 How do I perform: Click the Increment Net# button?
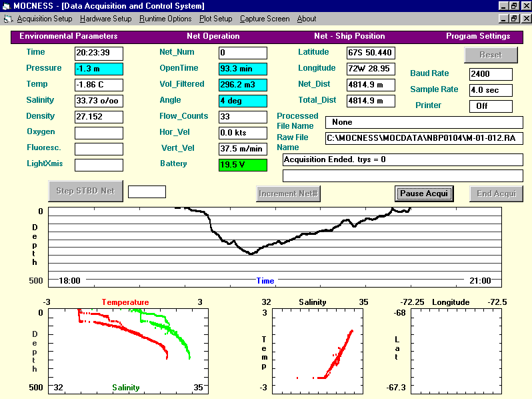(289, 193)
